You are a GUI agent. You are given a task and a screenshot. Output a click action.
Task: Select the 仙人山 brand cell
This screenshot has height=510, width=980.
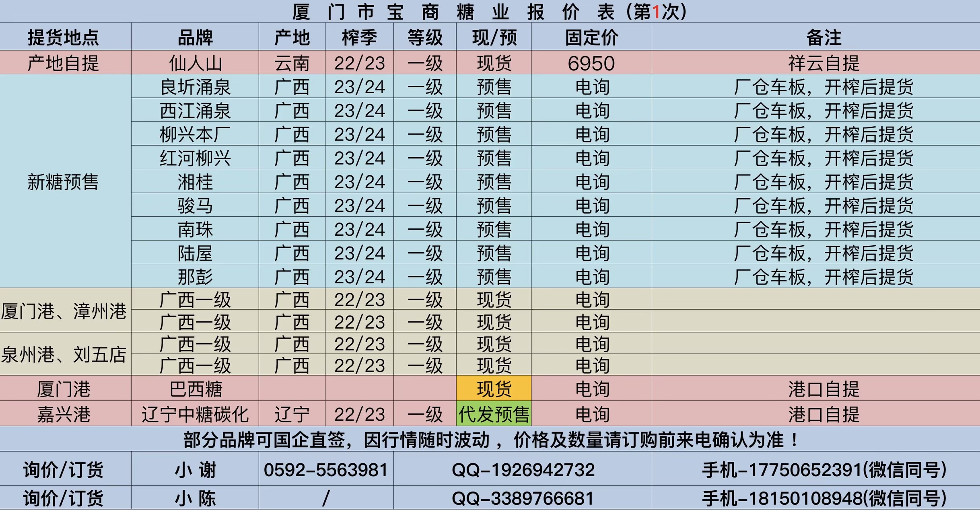(195, 63)
